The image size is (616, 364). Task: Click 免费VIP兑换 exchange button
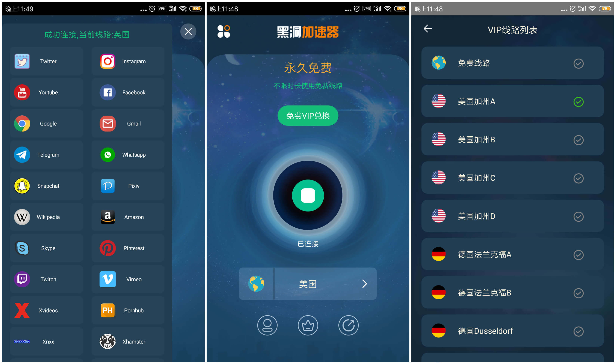pyautogui.click(x=309, y=116)
